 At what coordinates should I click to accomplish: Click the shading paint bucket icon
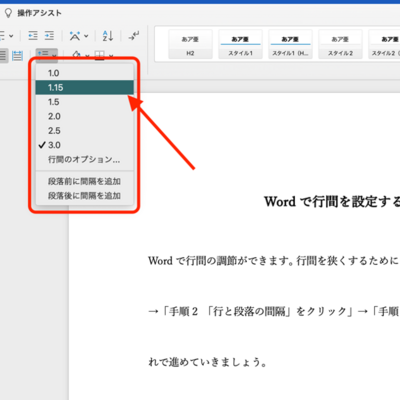click(77, 54)
